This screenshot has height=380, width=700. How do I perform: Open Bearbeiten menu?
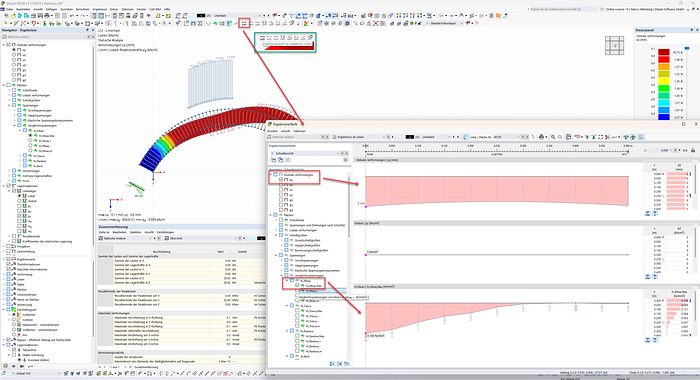(23, 9)
